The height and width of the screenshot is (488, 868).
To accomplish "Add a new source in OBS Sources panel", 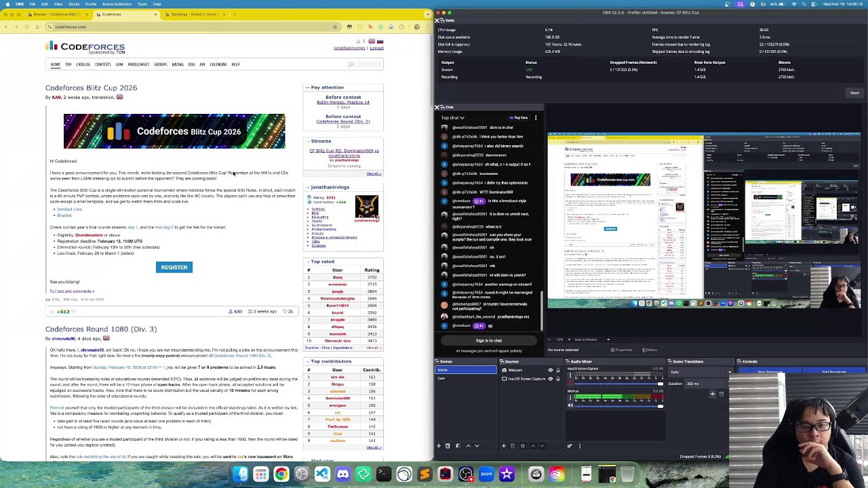I will (504, 446).
